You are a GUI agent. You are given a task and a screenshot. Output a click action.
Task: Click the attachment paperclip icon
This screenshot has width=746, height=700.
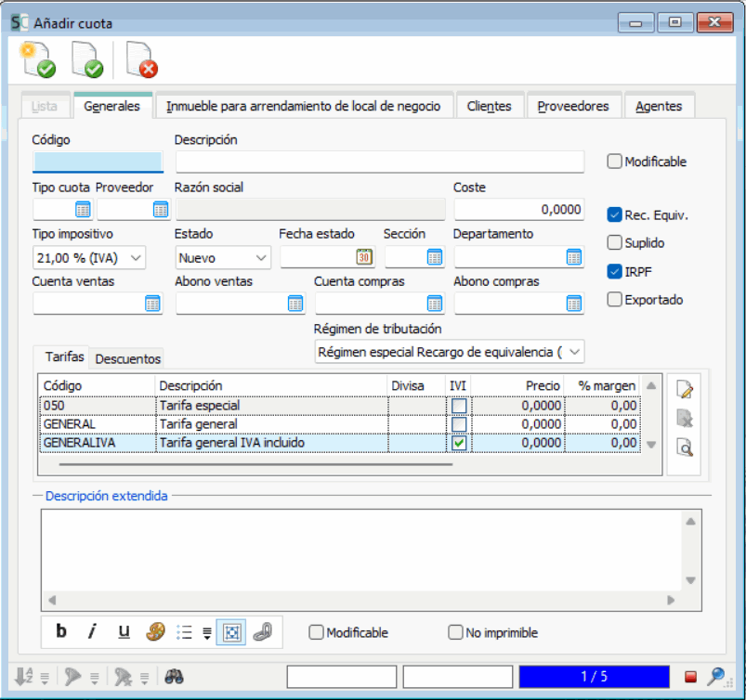(x=262, y=632)
